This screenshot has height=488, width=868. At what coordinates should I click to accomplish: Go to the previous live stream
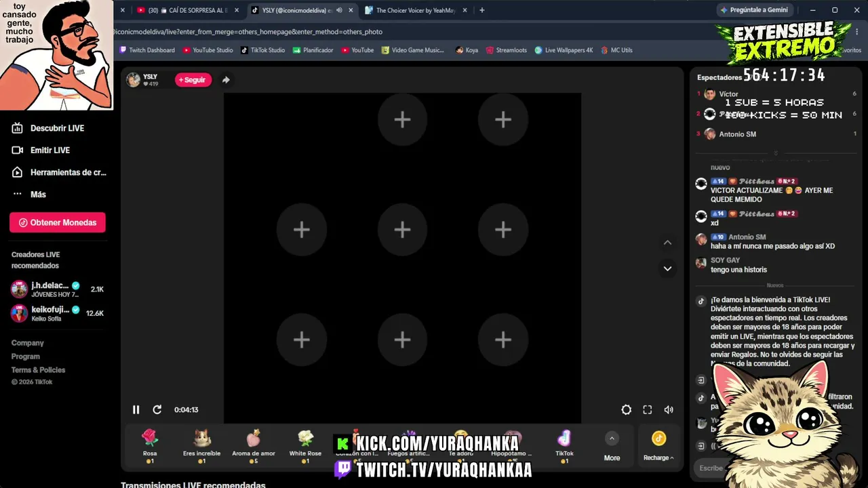click(x=667, y=243)
